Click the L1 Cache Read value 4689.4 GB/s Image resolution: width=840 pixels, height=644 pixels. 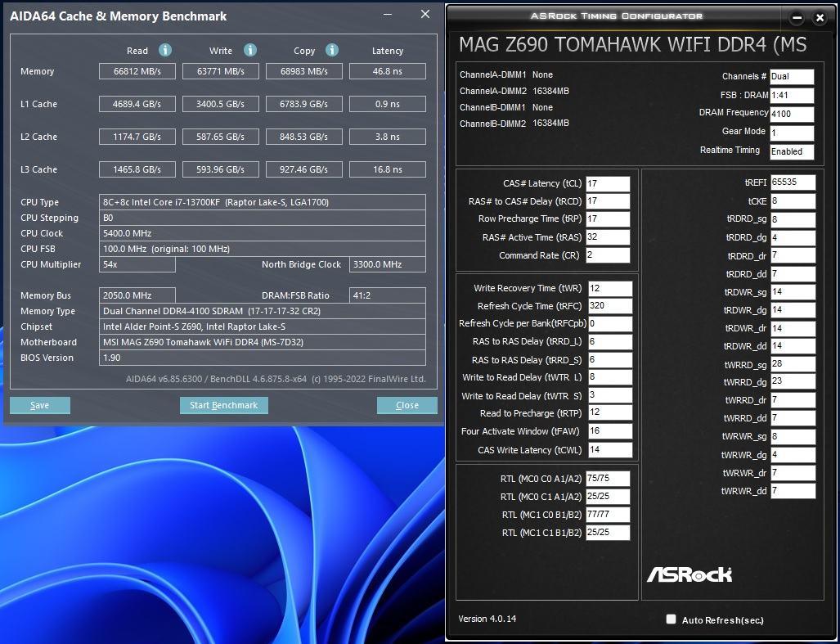[137, 104]
